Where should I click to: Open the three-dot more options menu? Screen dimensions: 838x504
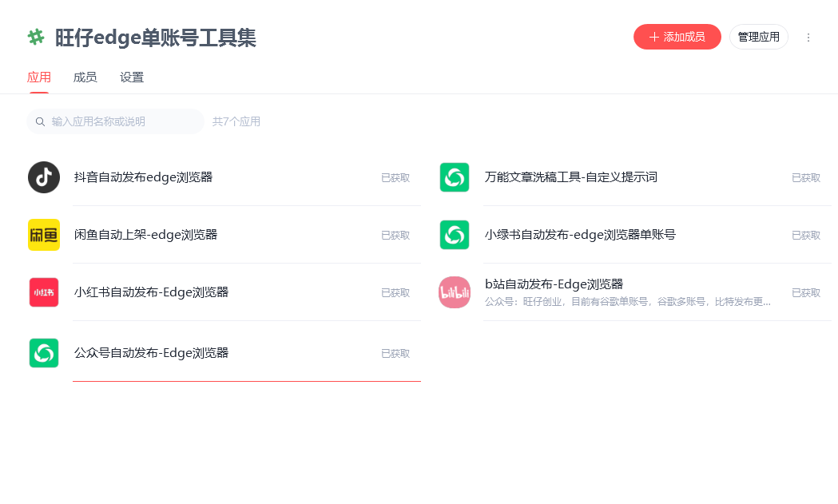[808, 38]
